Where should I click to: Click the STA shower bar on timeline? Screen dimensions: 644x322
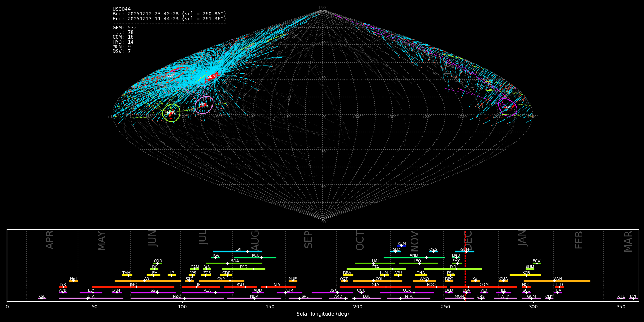375,287
